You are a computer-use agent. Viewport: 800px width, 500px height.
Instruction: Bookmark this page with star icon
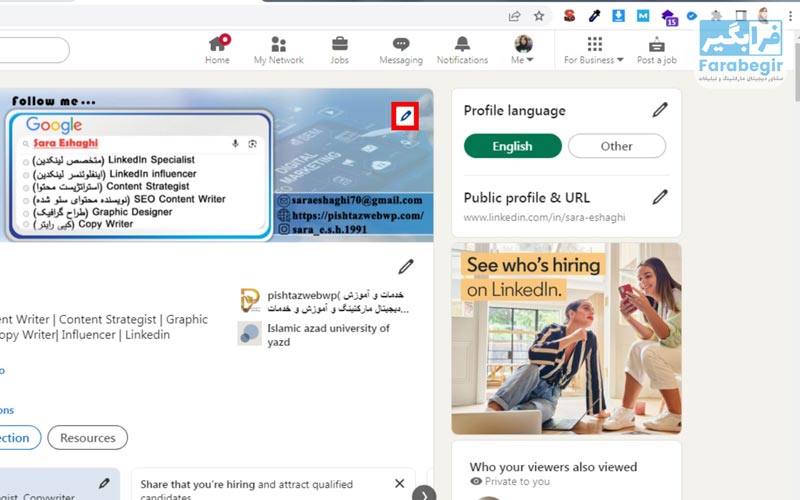539,16
